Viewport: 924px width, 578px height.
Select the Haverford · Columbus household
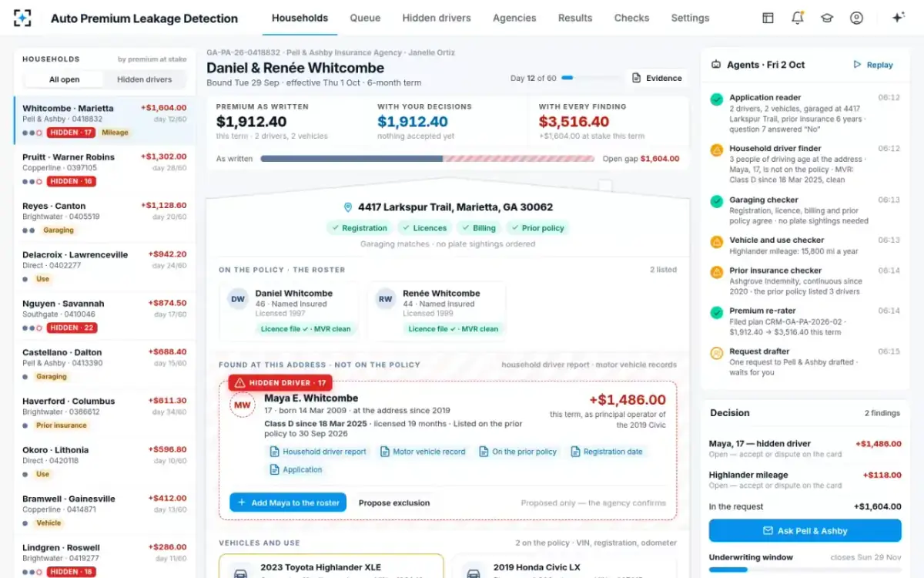(105, 414)
